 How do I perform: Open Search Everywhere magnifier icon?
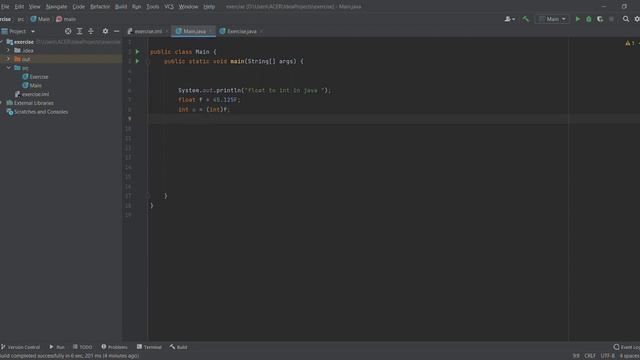pyautogui.click(x=626, y=19)
